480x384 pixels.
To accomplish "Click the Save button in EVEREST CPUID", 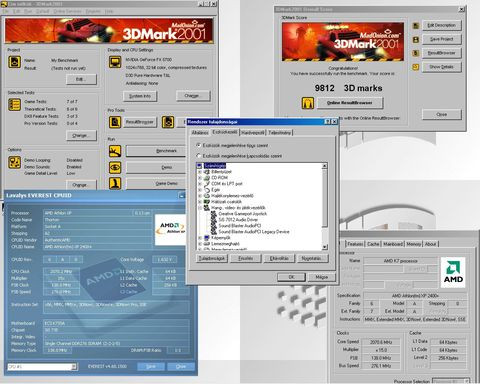I will [151, 366].
